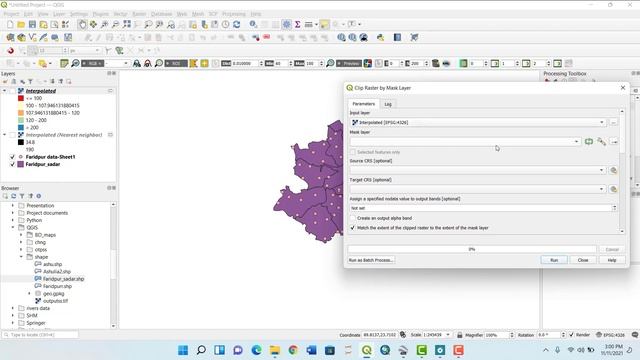
Task: Toggle visibility of Faridpur_sadar layer
Action: [x=13, y=164]
